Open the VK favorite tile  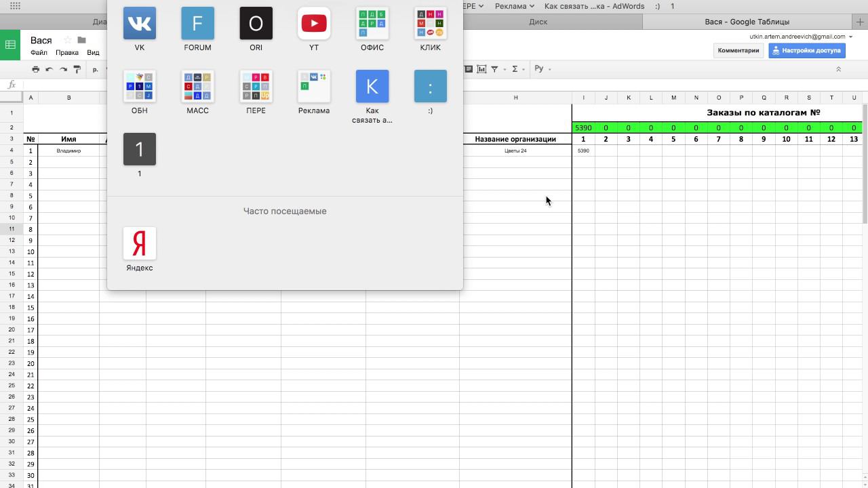coord(140,24)
